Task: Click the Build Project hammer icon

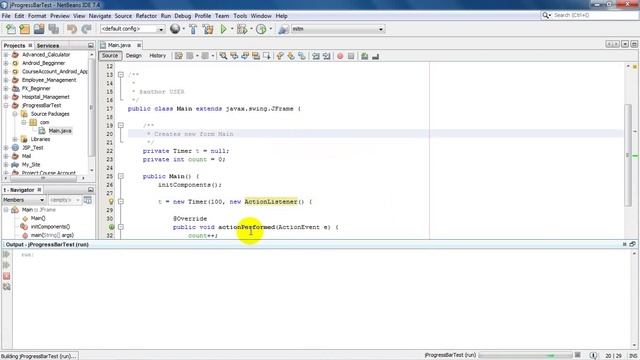Action: (x=193, y=29)
